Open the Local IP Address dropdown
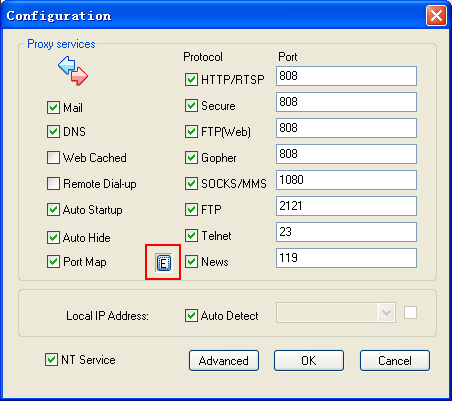 coord(387,313)
